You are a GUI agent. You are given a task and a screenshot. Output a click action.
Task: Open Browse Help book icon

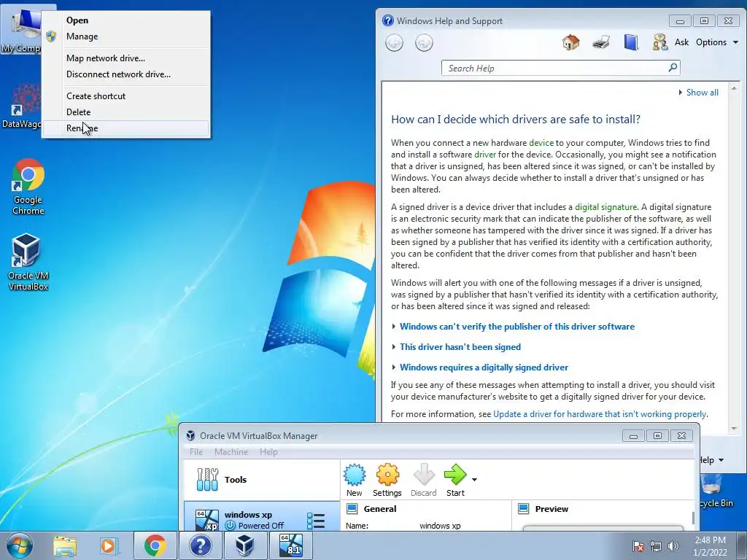click(631, 42)
